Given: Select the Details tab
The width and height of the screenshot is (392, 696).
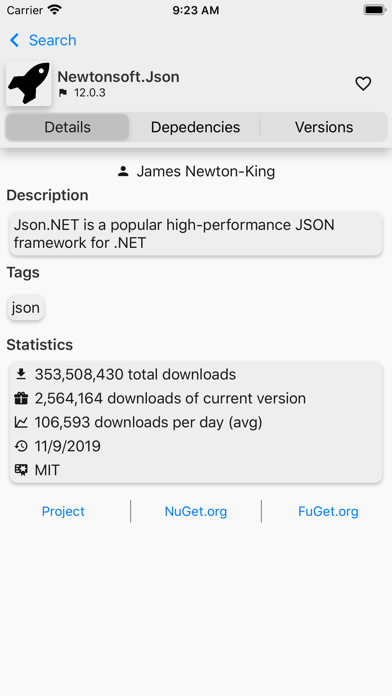Looking at the screenshot, I should click(67, 127).
